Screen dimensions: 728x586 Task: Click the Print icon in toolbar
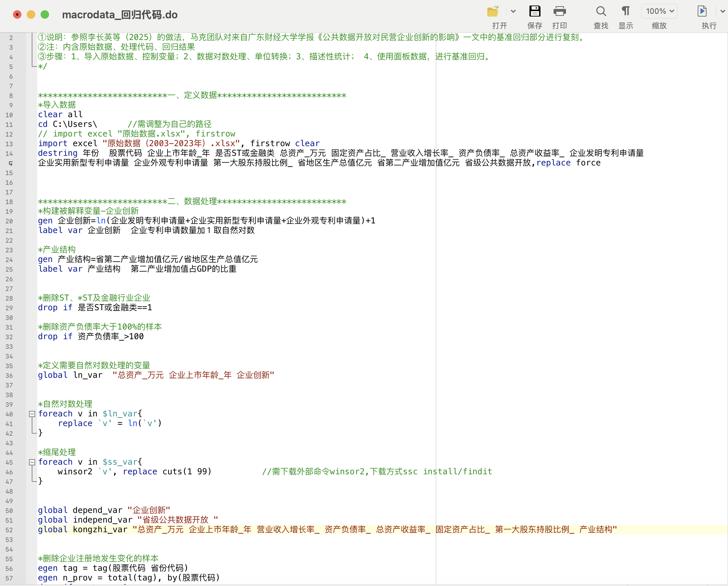559,12
